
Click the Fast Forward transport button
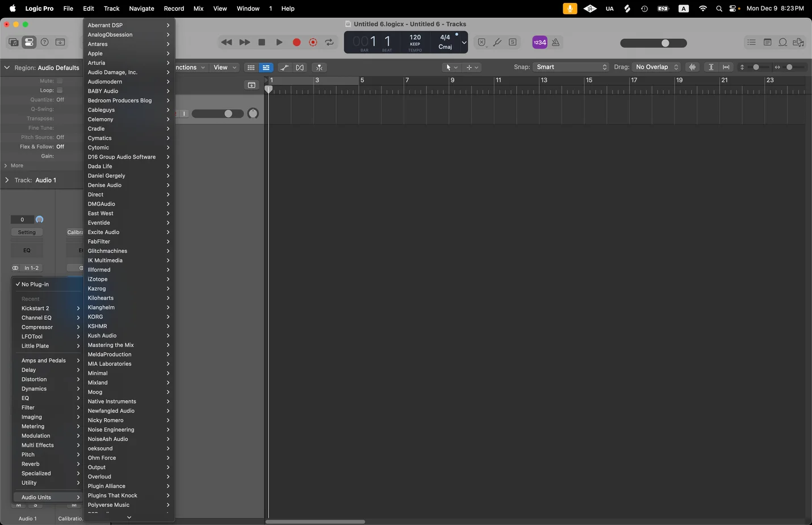pos(245,42)
